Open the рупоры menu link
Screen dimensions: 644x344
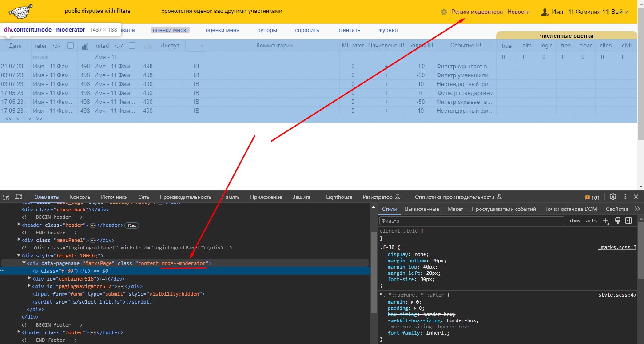coord(267,30)
